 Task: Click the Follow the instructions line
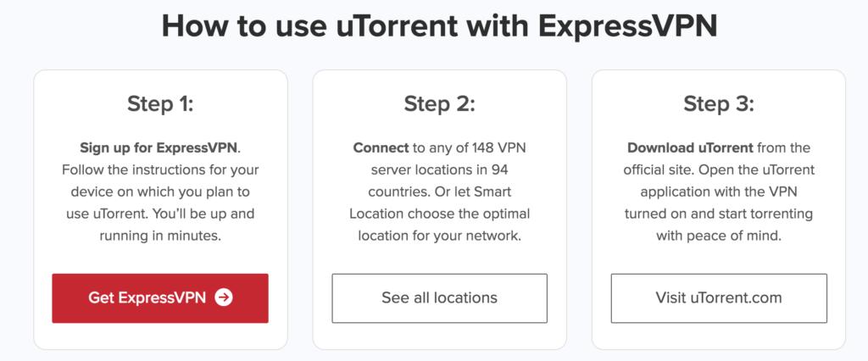point(160,170)
